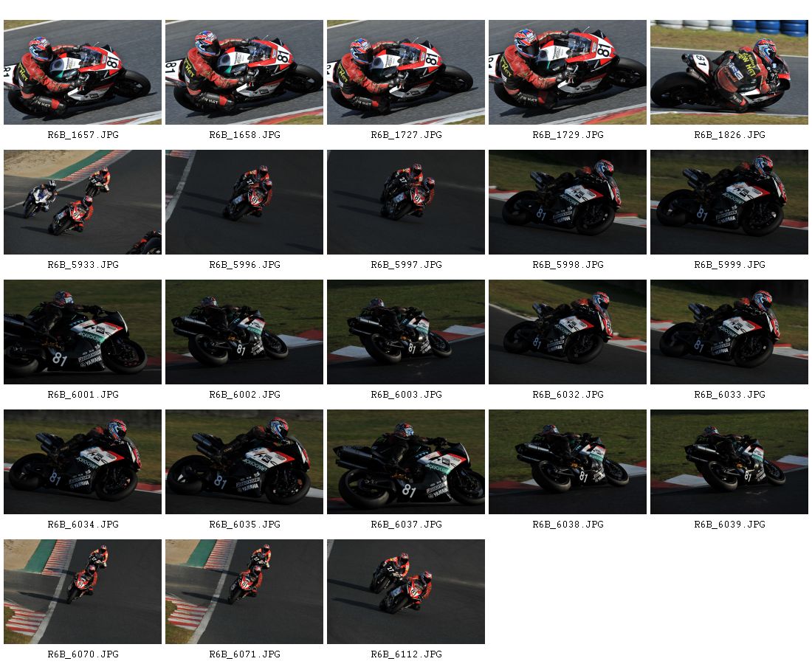Screen dimensions: 812x664
Task: Select thumbnail R6B_6033.JPG
Action: click(x=729, y=332)
